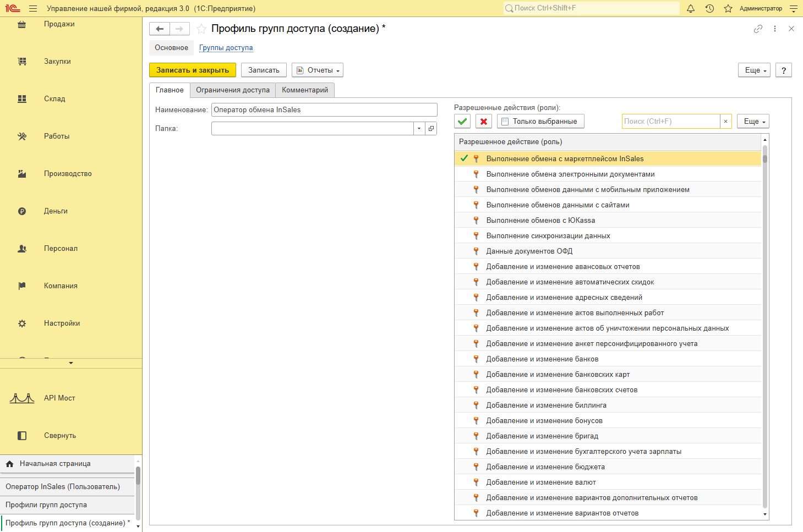The height and width of the screenshot is (532, 803).
Task: Copy link to this form icon
Action: click(x=758, y=29)
